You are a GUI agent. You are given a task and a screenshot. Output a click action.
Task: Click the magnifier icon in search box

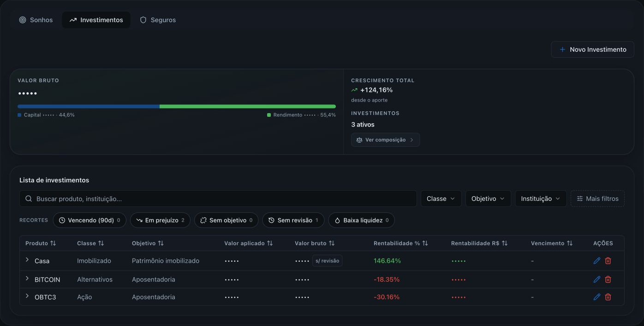tap(29, 199)
